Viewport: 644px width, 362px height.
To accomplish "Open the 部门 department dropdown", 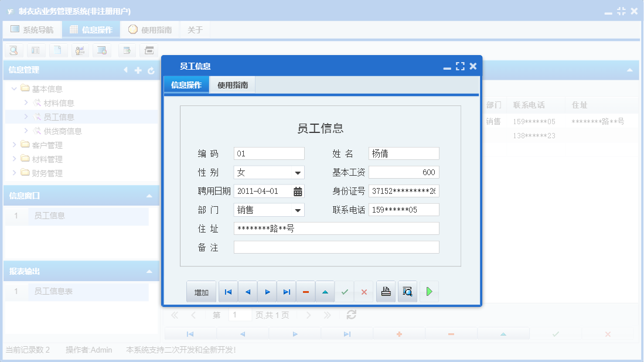I will pos(298,209).
